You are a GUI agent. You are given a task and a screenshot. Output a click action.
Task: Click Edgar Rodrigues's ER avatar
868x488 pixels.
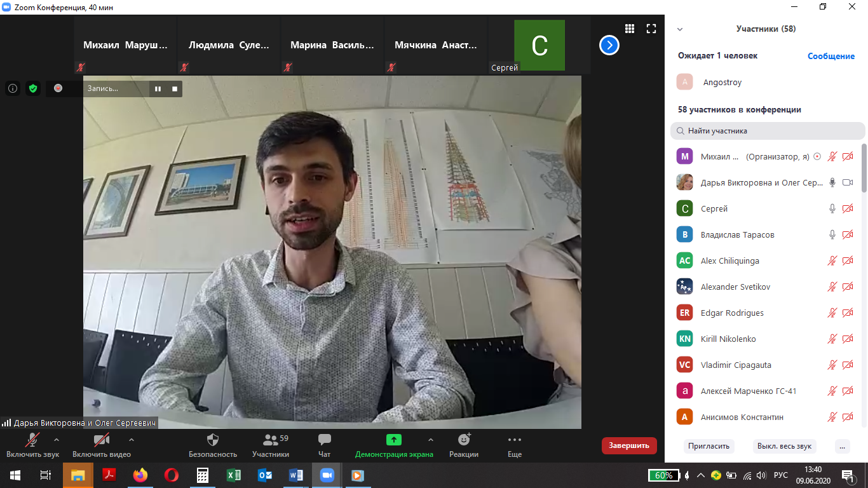pos(684,313)
